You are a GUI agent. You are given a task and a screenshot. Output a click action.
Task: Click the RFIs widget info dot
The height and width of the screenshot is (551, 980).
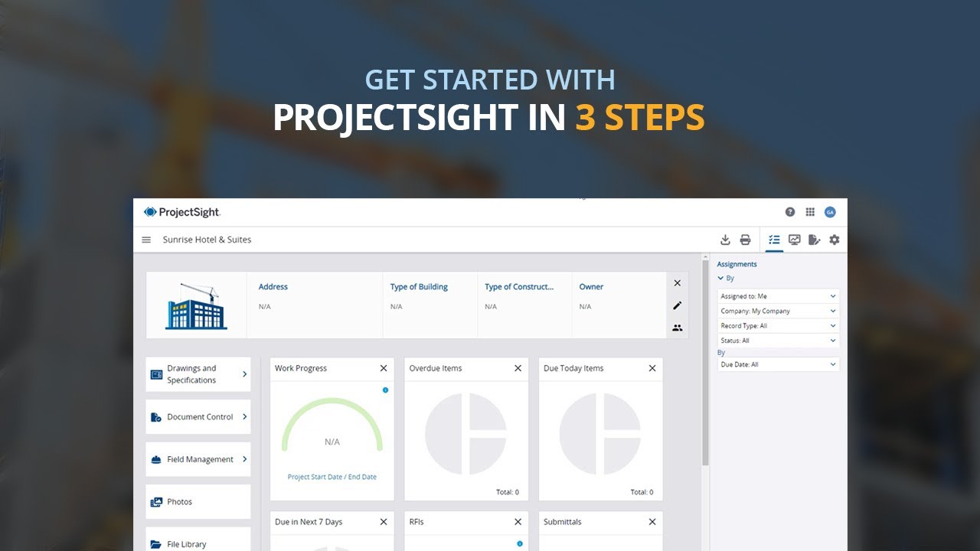[520, 543]
